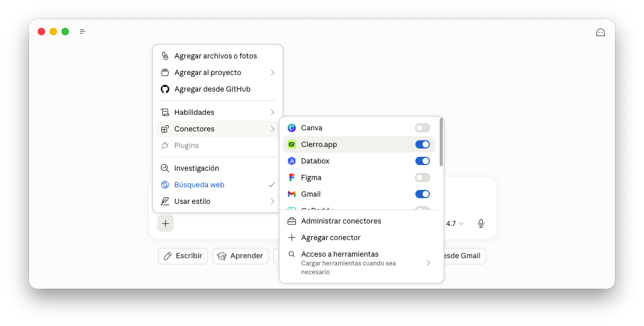Click the Canva connector icon
This screenshot has height=326, width=644.
click(x=292, y=128)
